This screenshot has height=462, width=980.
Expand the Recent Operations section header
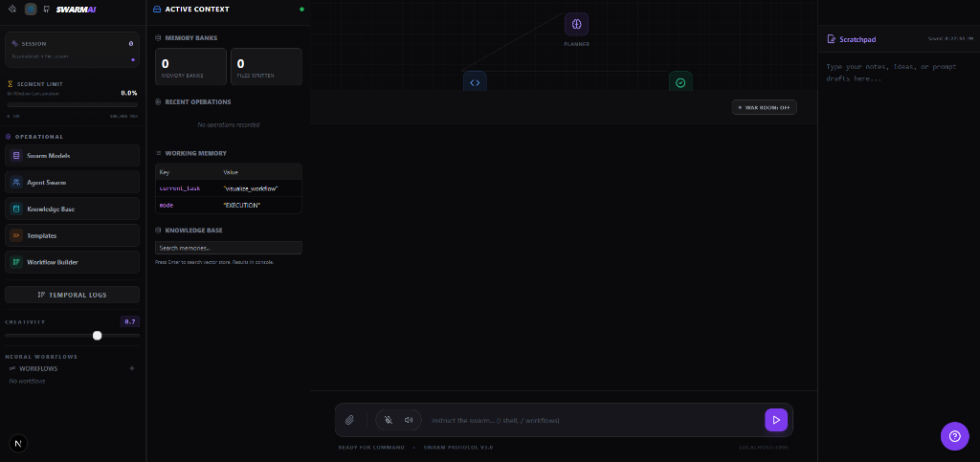coord(197,101)
